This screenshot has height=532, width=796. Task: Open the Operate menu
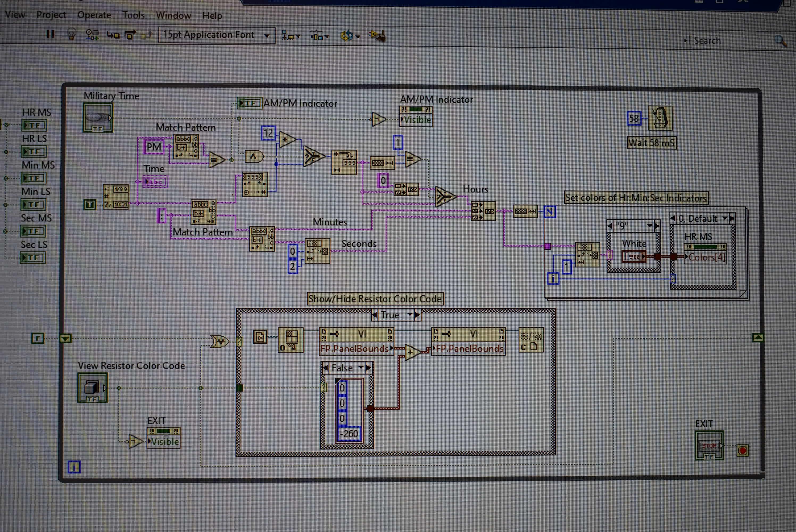(94, 15)
